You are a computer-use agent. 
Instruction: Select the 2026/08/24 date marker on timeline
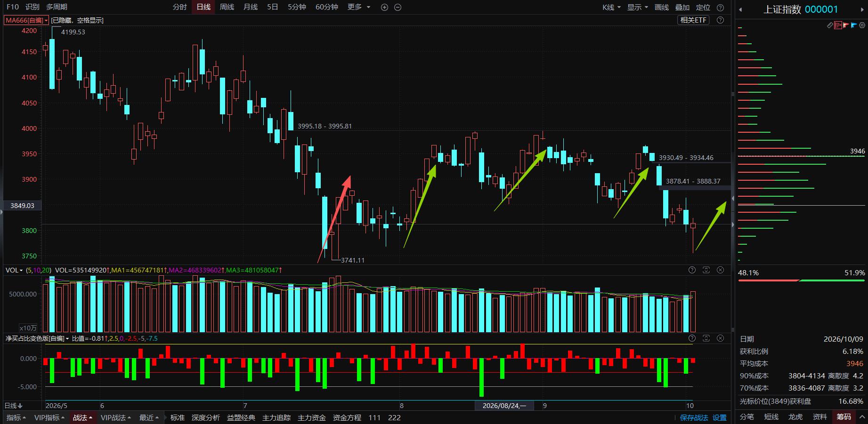[504, 406]
